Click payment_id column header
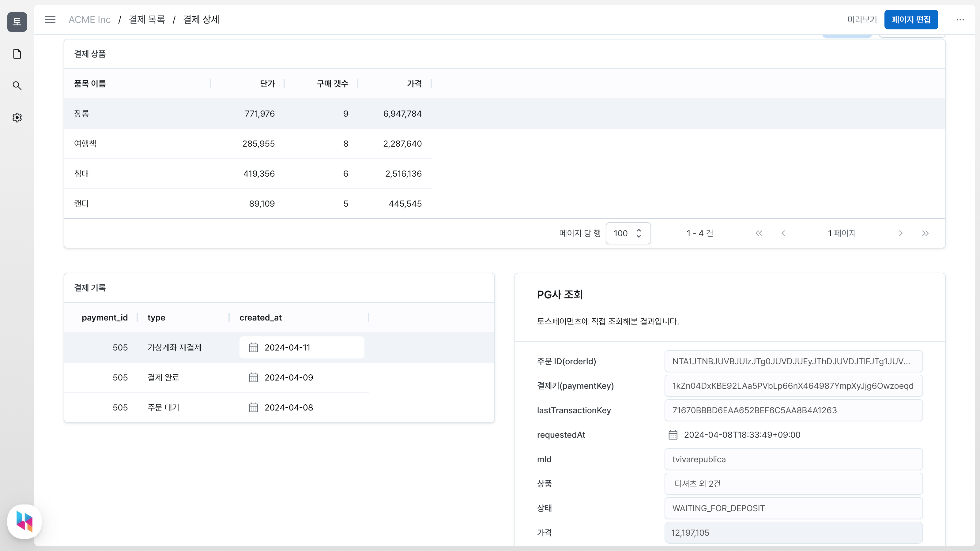Viewport: 980px width, 551px height. click(105, 317)
